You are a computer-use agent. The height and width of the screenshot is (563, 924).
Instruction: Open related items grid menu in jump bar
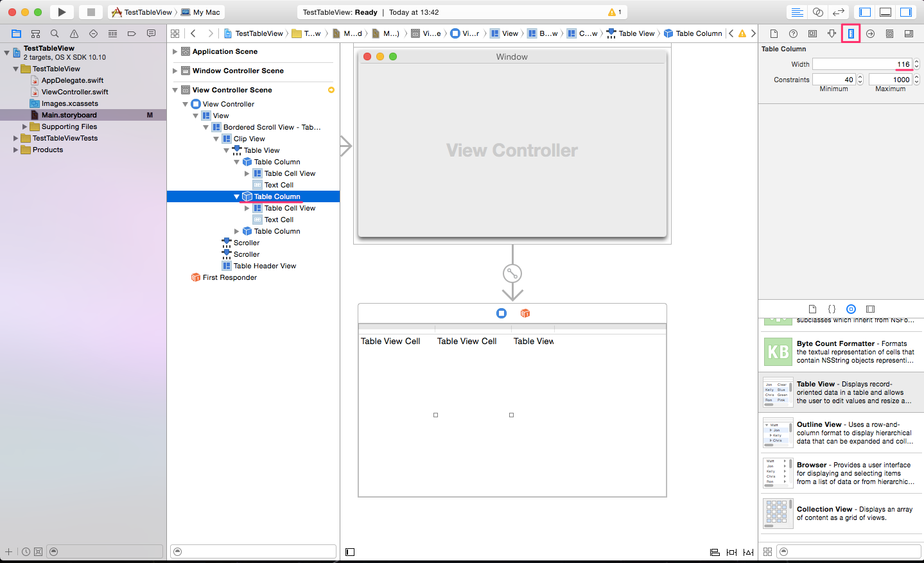point(175,33)
